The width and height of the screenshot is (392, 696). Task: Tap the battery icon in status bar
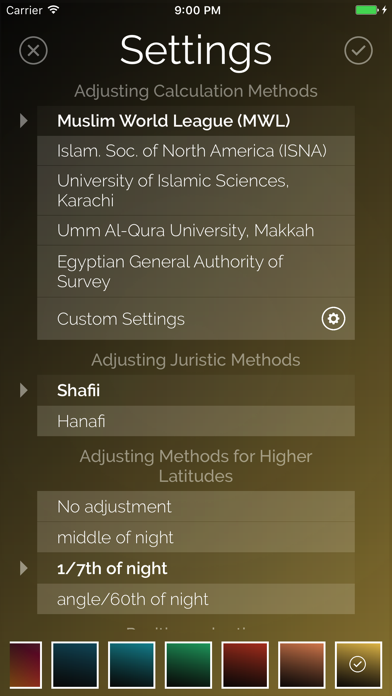[x=366, y=10]
